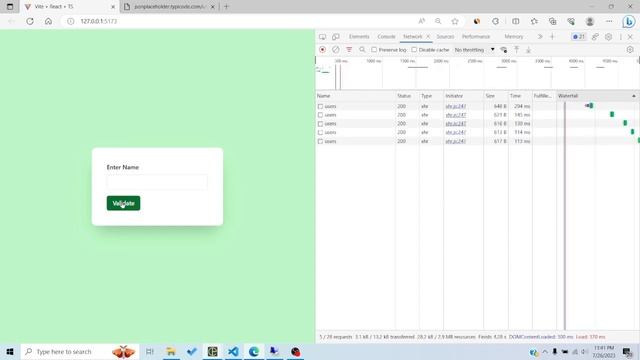Sort requests by the Time column
Screen dimensions: 640x360
point(520,96)
